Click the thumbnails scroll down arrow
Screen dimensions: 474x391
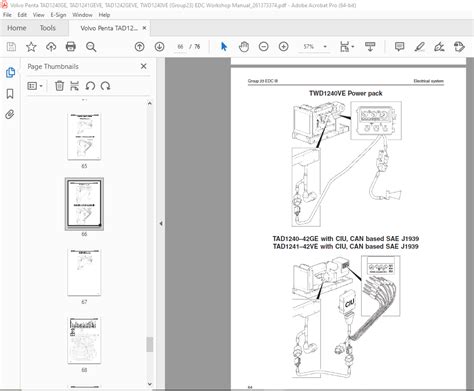[150, 384]
